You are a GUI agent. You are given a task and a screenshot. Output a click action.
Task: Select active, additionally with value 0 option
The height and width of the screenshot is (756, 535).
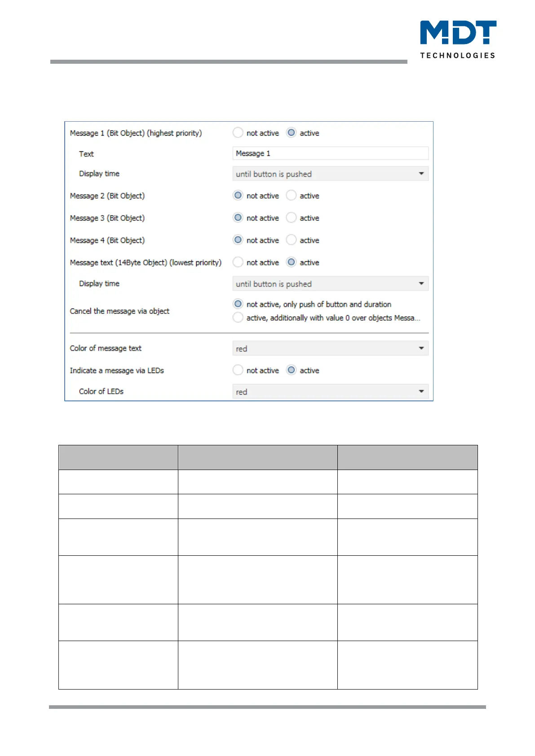click(x=238, y=318)
